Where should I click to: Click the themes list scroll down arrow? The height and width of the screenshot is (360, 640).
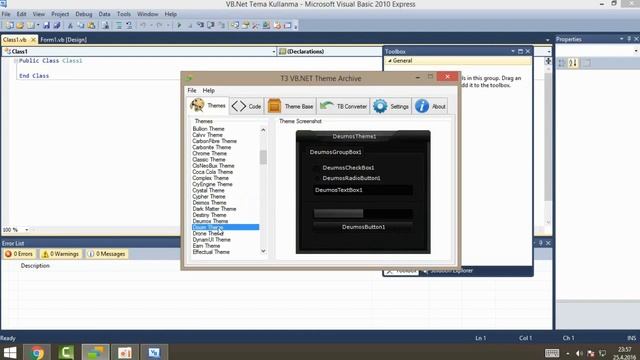tap(263, 251)
